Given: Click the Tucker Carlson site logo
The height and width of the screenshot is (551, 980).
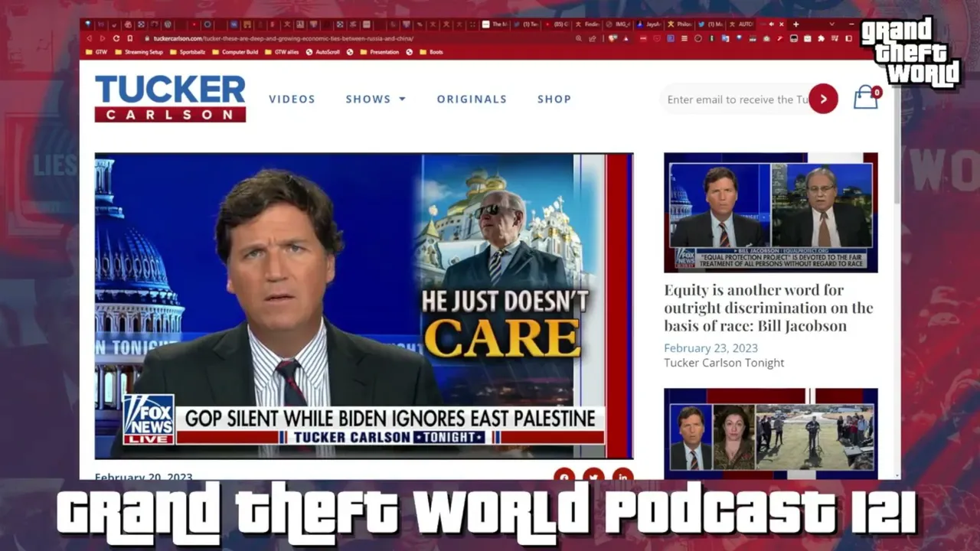Looking at the screenshot, I should 170,99.
